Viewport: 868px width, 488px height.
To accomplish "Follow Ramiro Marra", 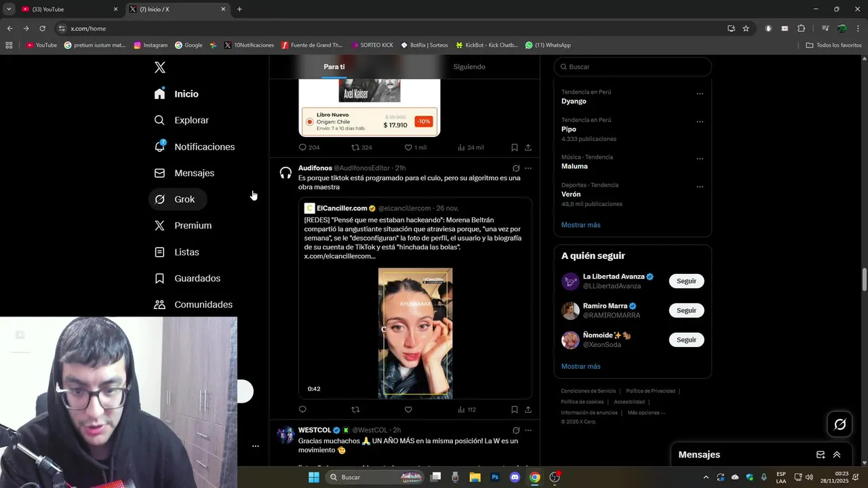I will 686,310.
